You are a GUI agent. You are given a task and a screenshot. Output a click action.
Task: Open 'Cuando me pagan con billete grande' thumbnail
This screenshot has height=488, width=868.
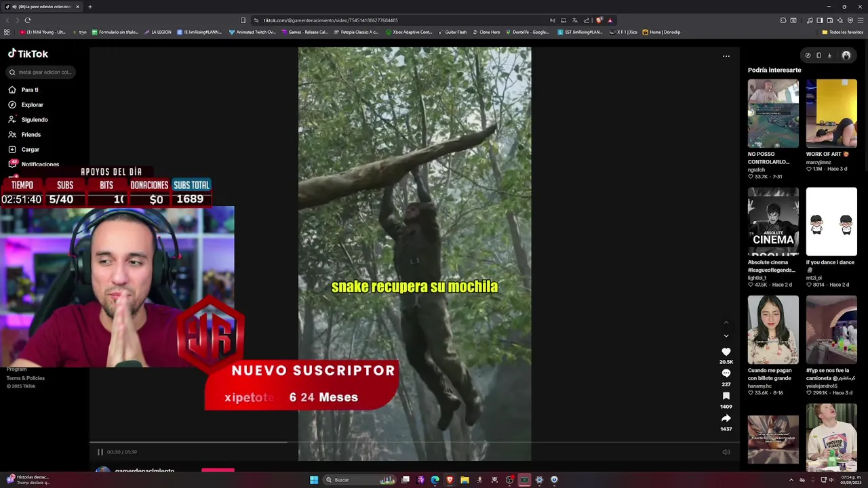773,329
